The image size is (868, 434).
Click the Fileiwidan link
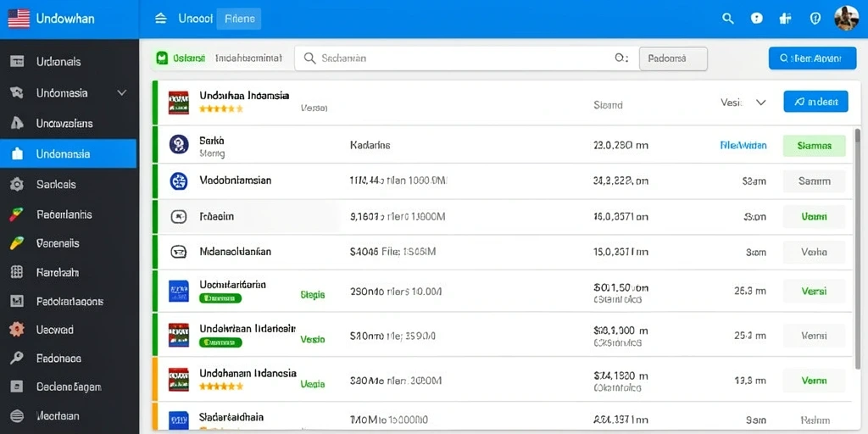click(x=743, y=146)
